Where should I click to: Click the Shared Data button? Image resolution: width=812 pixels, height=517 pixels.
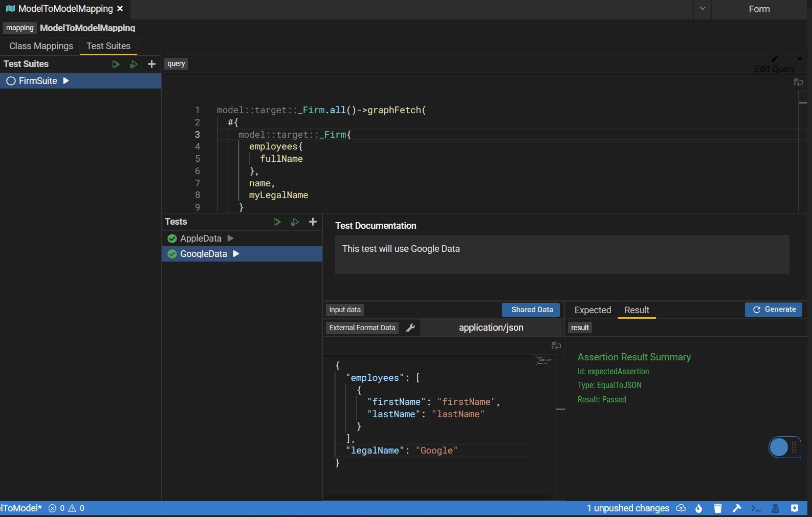point(532,310)
